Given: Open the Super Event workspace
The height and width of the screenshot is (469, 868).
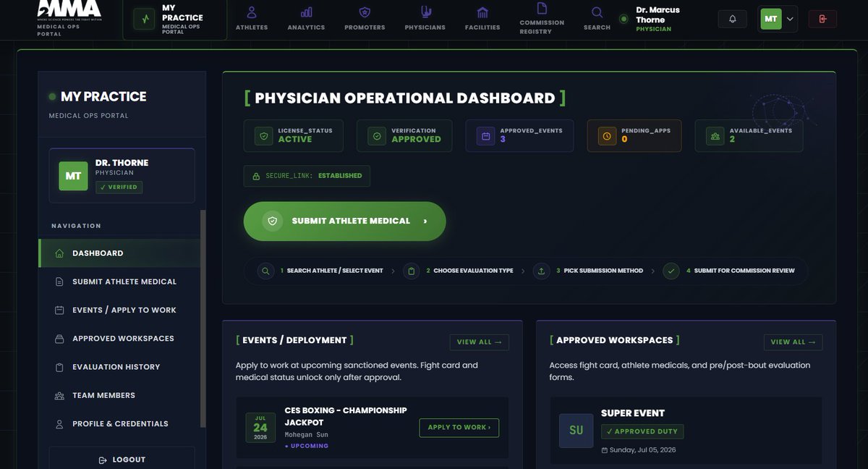Looking at the screenshot, I should click(633, 413).
